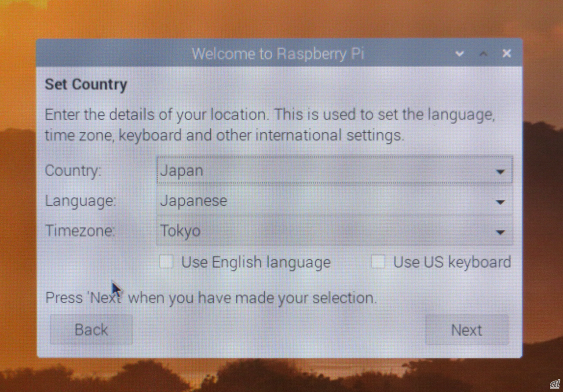
Task: Enable the Use English language checkbox
Action: [x=166, y=262]
